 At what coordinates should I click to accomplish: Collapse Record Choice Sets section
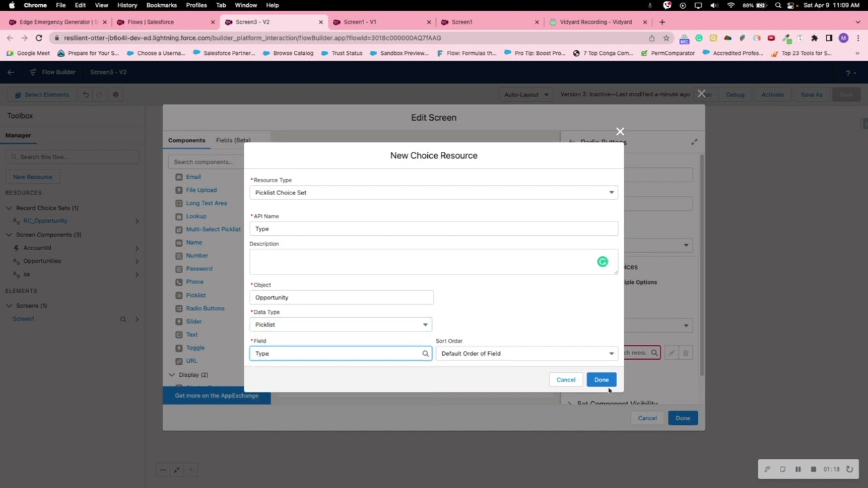click(x=9, y=208)
